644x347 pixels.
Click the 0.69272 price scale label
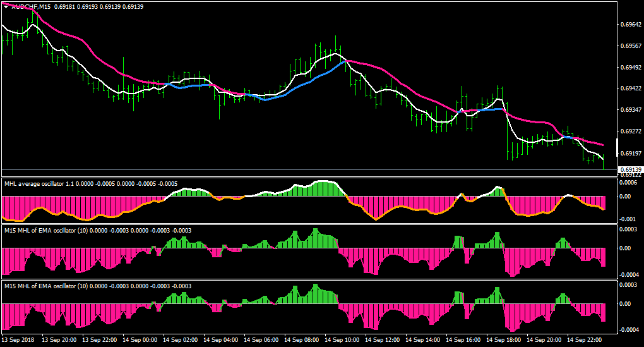631,131
